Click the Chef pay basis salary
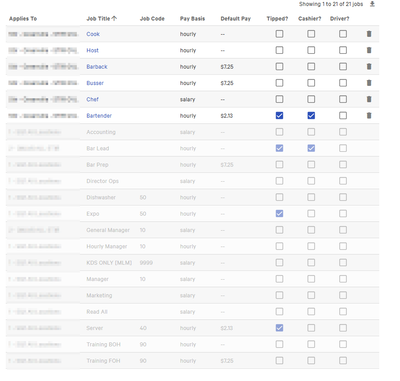This screenshot has height=381, width=400. coord(188,99)
